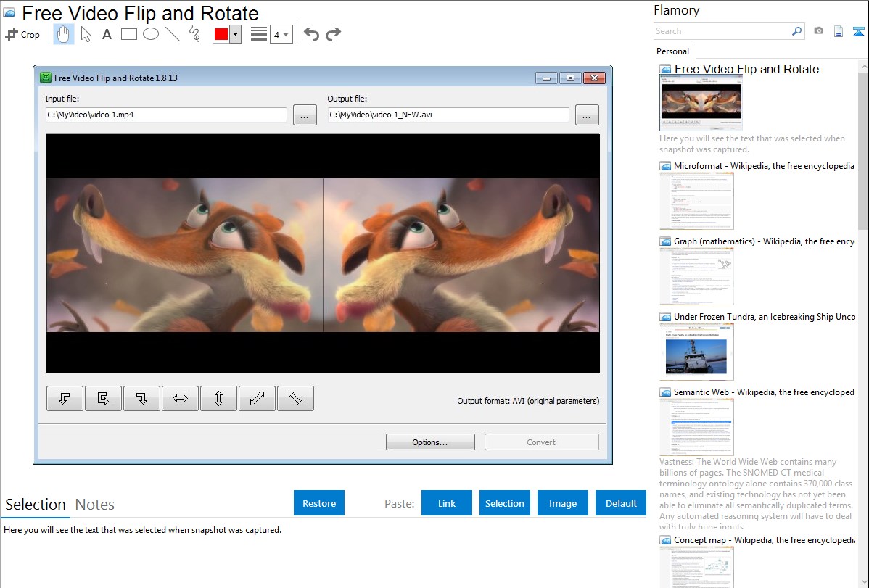Undo the last annotation

pos(311,34)
